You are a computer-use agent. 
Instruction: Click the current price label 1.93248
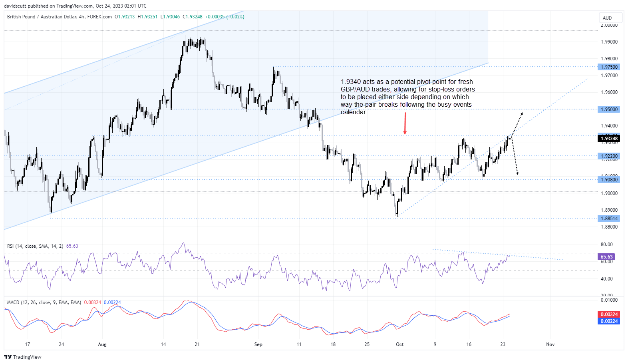click(x=609, y=139)
